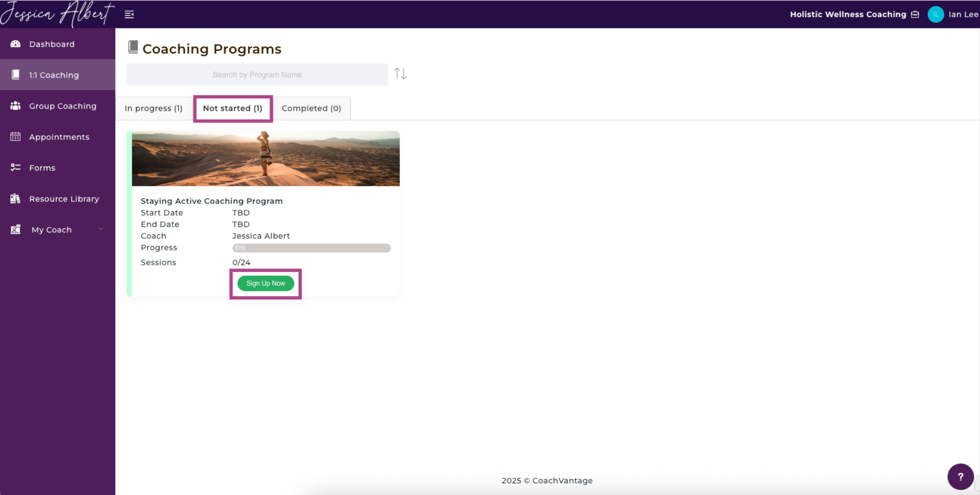
Task: Click the Appointments calendar icon
Action: point(16,137)
